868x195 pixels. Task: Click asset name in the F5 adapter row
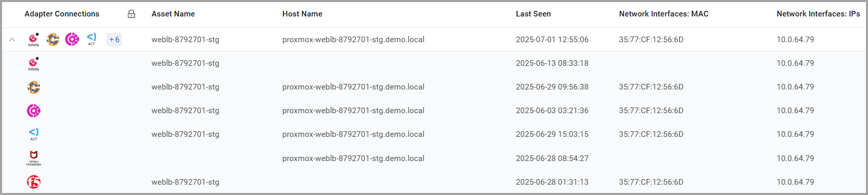[186, 182]
